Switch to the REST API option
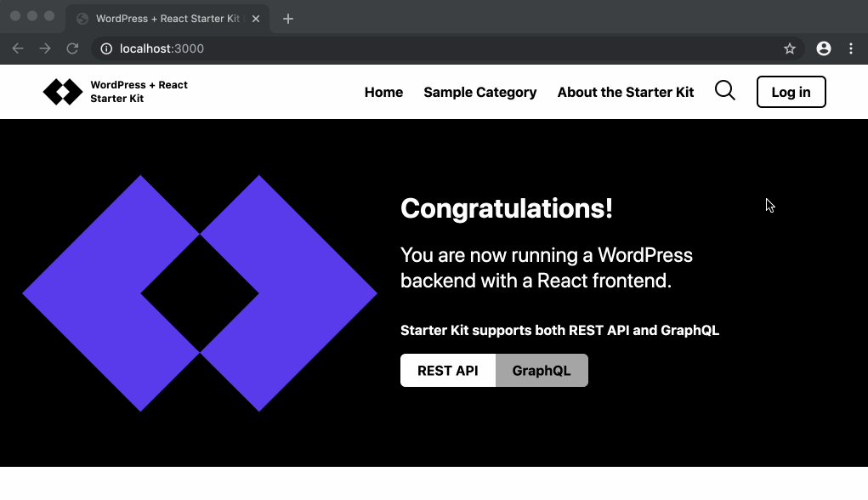Screen dimensions: 868x500 pyautogui.click(x=448, y=370)
